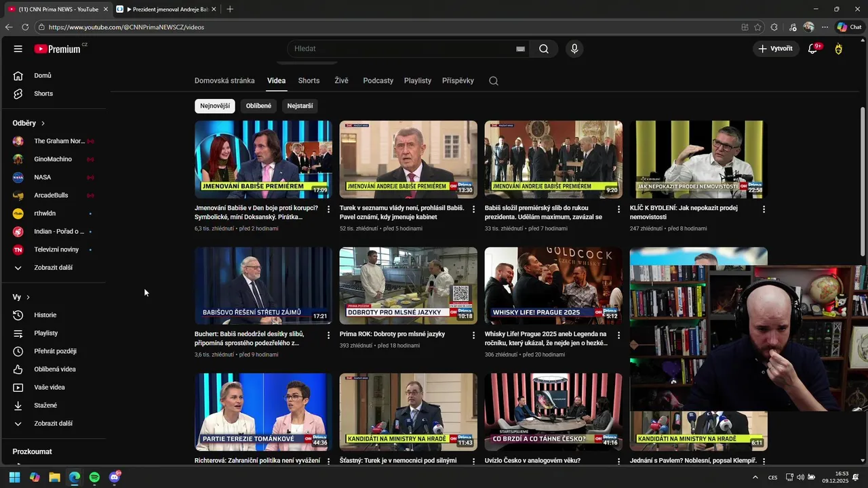Search within channel using magnifier icon
The image size is (868, 488).
pyautogui.click(x=494, y=81)
